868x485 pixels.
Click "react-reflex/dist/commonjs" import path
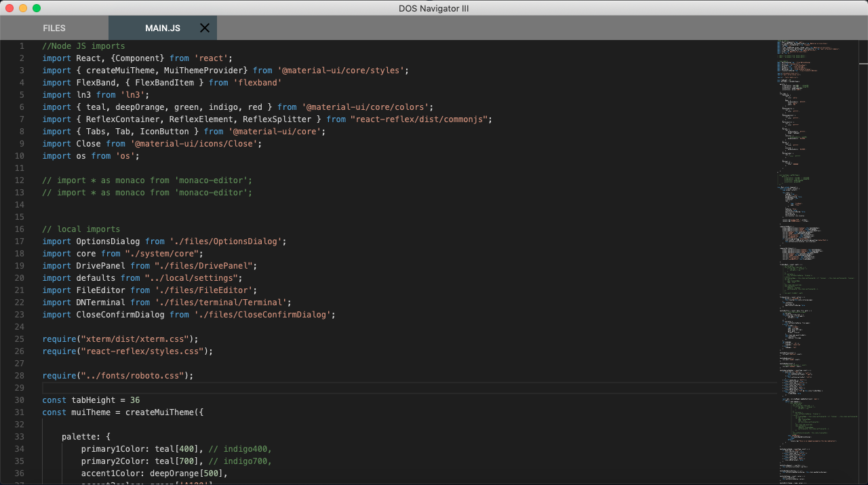coord(419,119)
